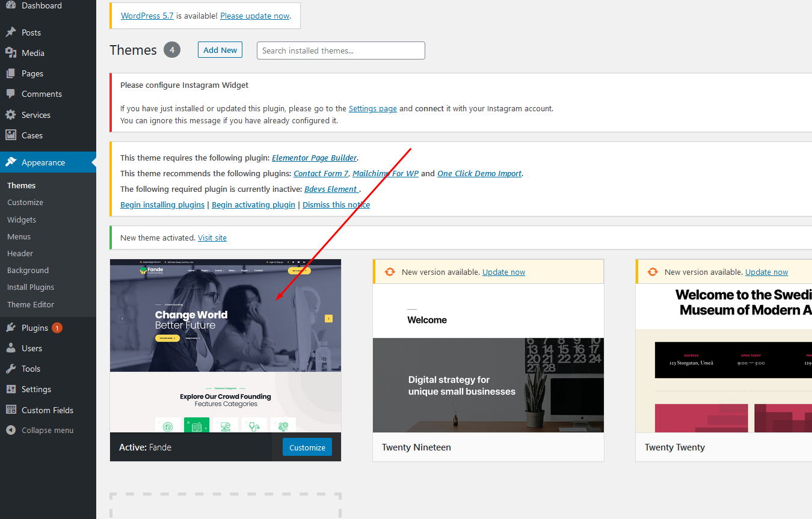Open the Fande theme screenshot thumbnail
Screen dimensions: 812x519
[226, 346]
